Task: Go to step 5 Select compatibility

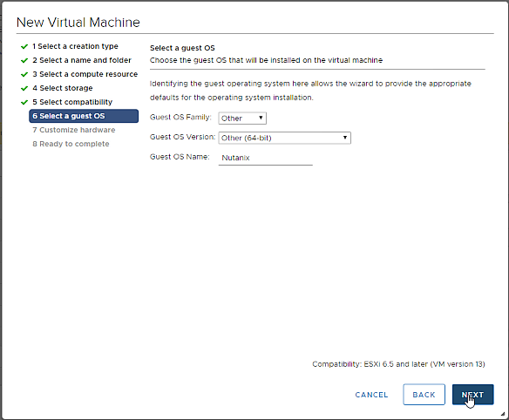Action: click(72, 102)
